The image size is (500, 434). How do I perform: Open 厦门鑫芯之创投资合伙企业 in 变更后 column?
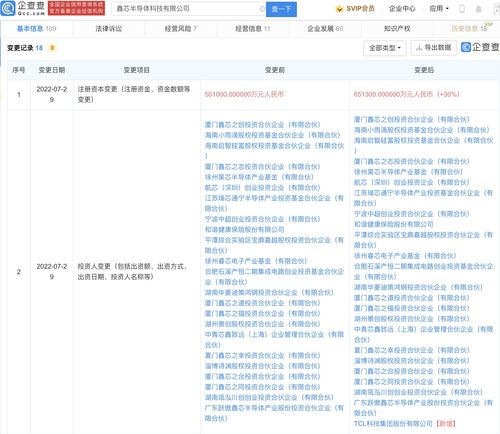pyautogui.click(x=412, y=119)
